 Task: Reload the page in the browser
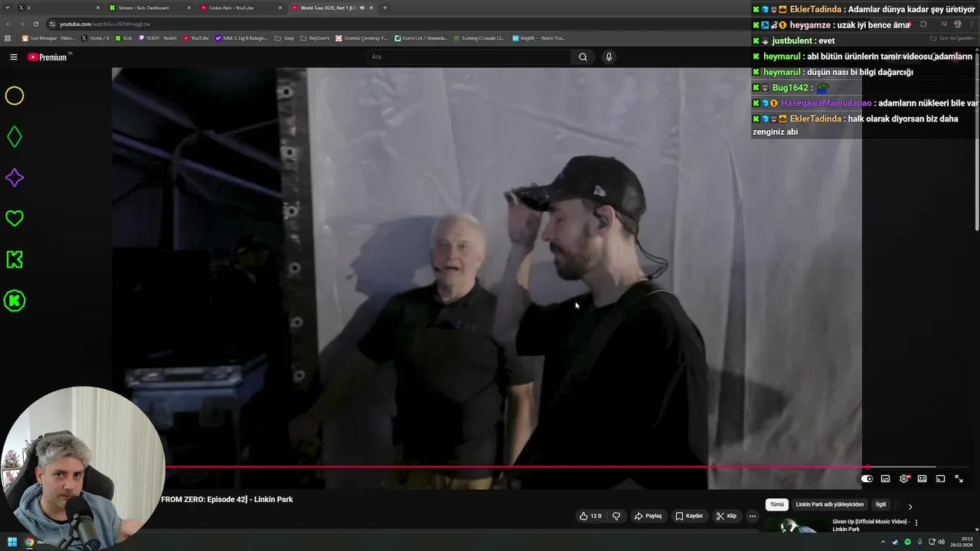(x=35, y=24)
